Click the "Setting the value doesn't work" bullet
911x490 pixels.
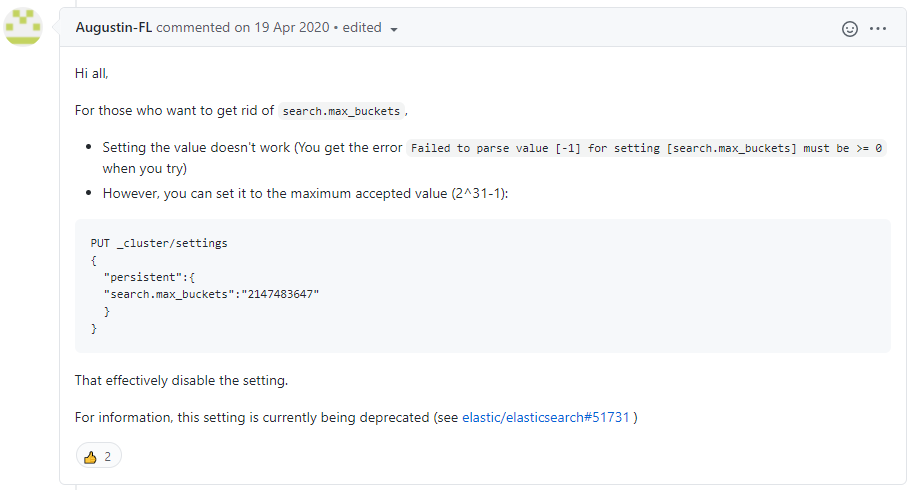195,148
